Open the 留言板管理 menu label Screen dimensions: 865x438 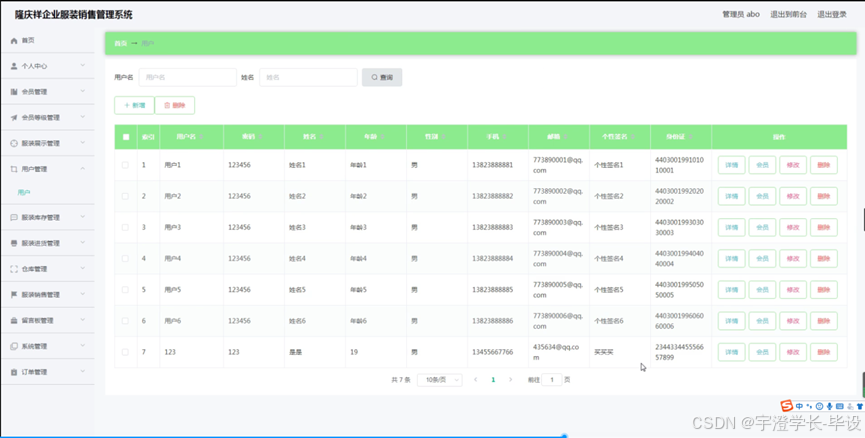[38, 321]
